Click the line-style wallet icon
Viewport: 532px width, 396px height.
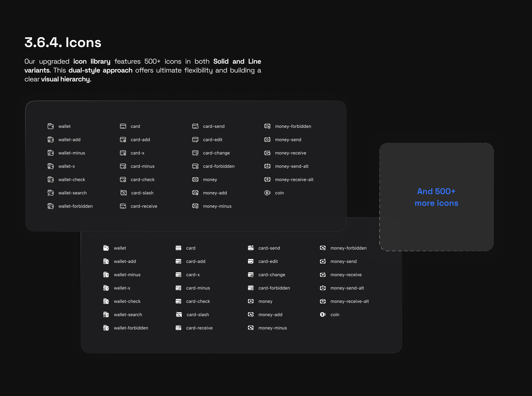click(x=51, y=126)
